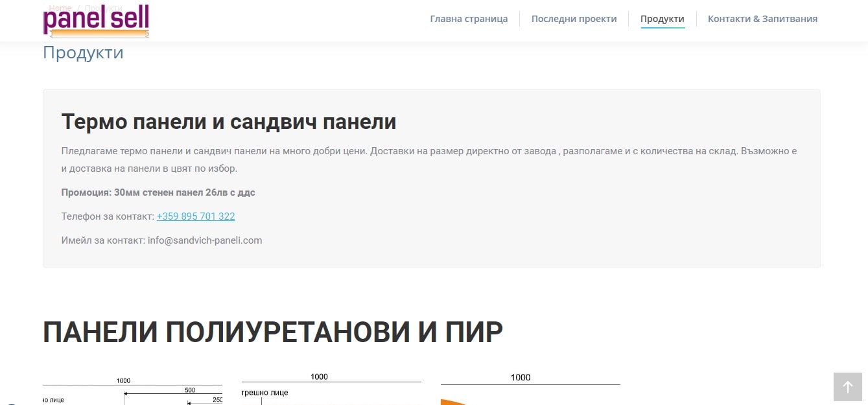Screen dimensions: 868x405
Task: Open the first panel diagram with 500 dimension
Action: pos(132,389)
